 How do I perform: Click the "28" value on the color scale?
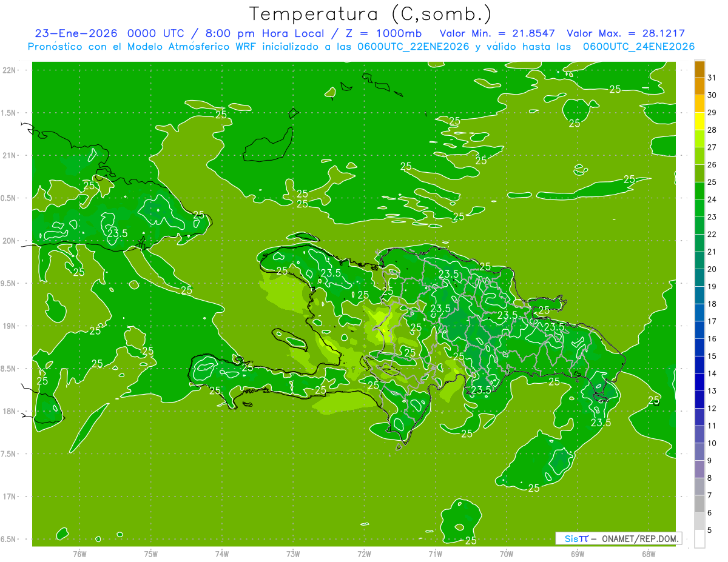712,130
